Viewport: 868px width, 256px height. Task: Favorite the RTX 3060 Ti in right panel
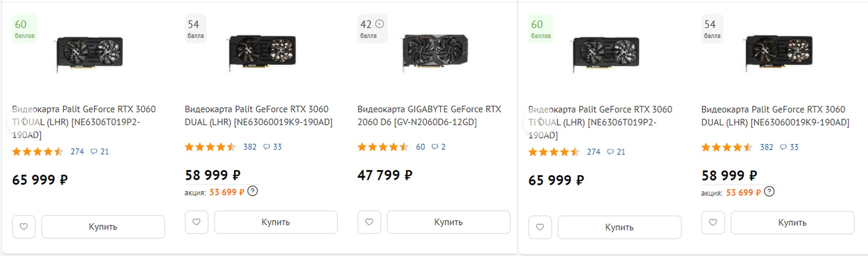coord(540,227)
